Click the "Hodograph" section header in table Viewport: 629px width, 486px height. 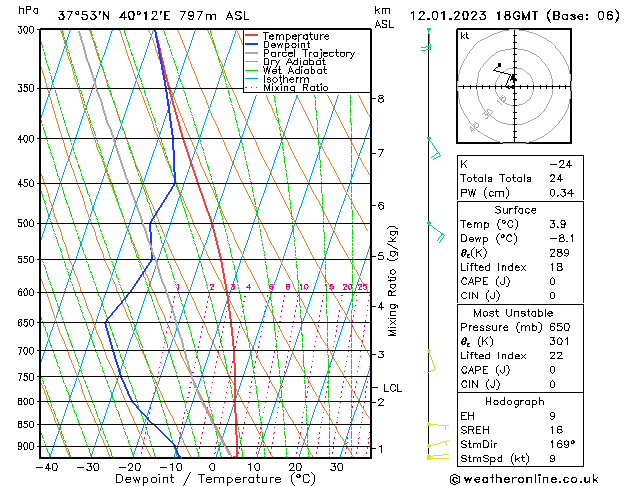(515, 402)
